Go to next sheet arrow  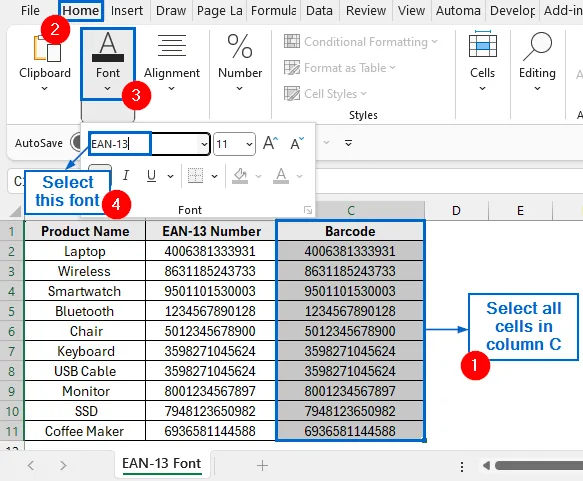point(63,465)
